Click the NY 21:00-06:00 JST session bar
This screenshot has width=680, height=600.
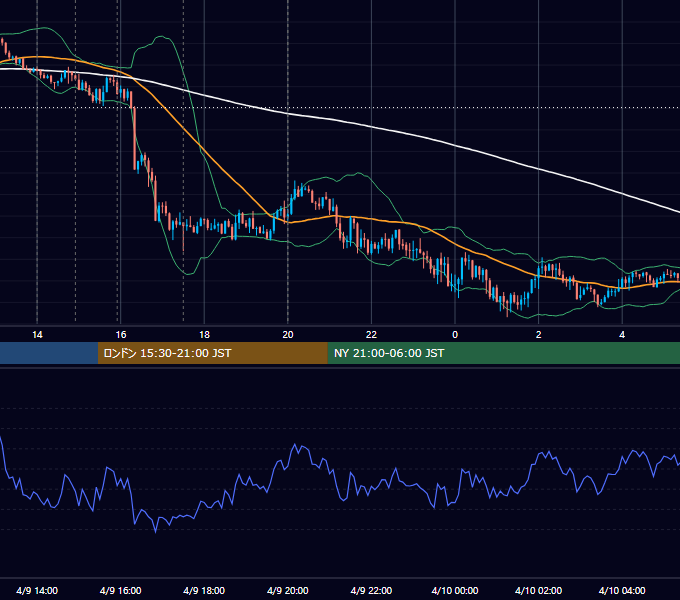[x=503, y=353]
